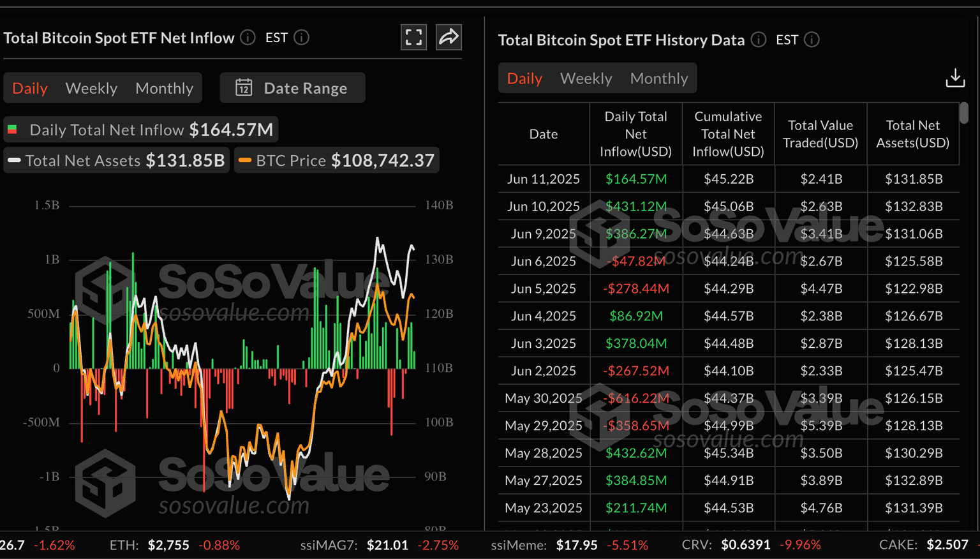Click info icon beside History Data title
The height and width of the screenshot is (559, 980).
click(x=758, y=40)
